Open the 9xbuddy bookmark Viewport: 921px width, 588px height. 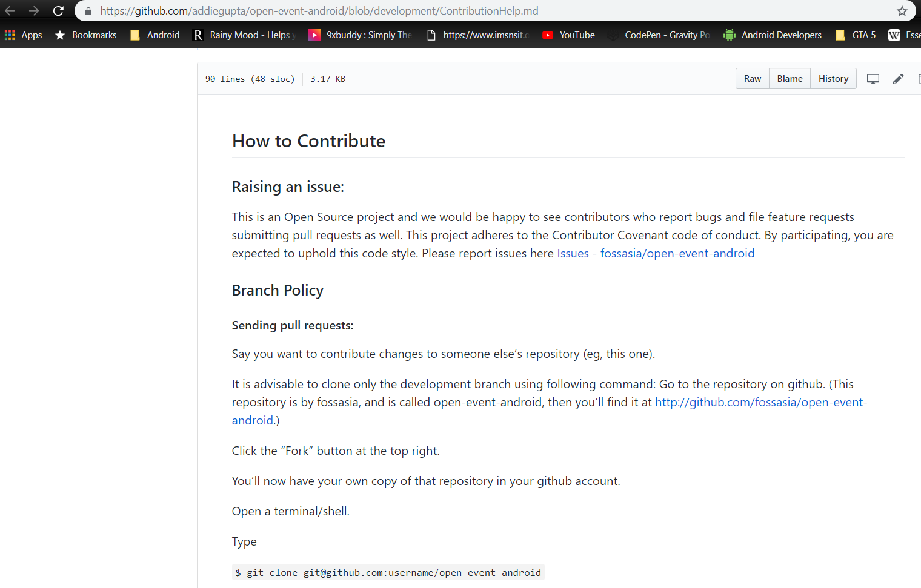pyautogui.click(x=361, y=35)
